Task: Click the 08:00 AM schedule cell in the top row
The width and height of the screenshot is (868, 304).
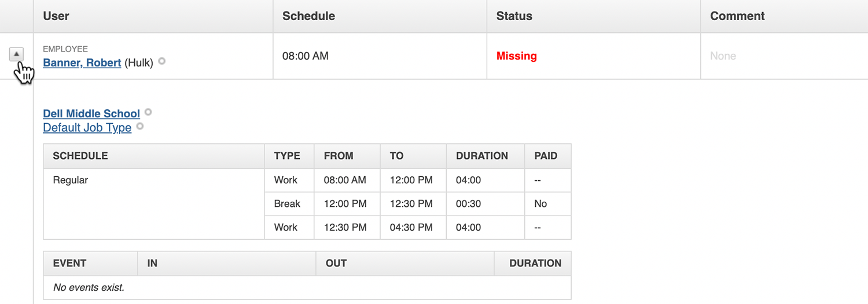Action: point(305,56)
